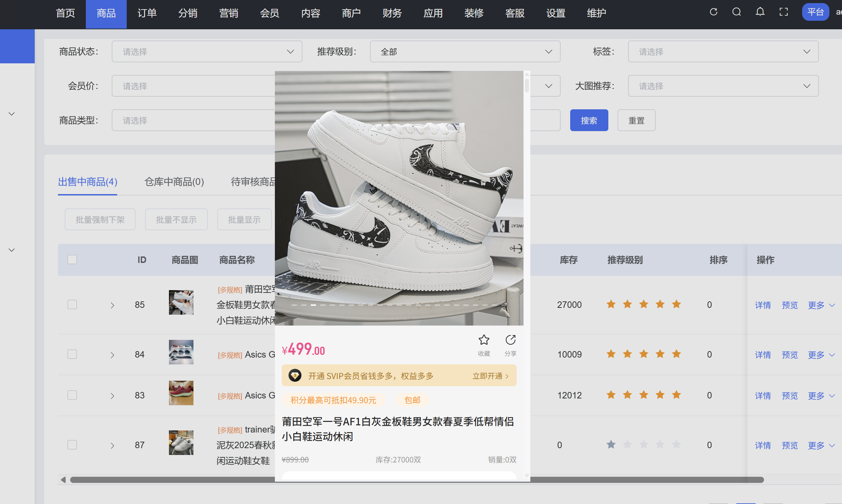
Task: Click 批量显示 button
Action: [244, 220]
